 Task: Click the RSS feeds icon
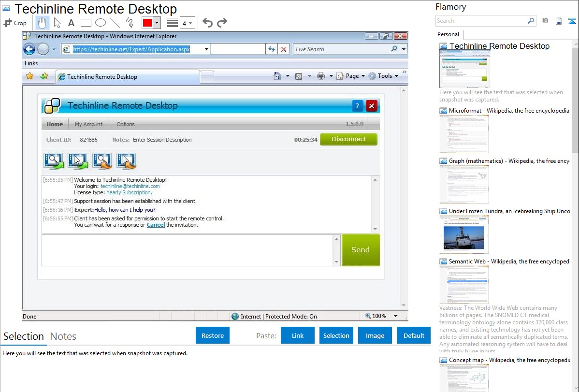coord(299,76)
